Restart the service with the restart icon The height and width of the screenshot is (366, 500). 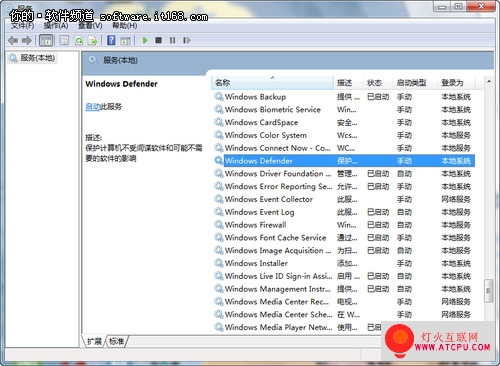187,40
